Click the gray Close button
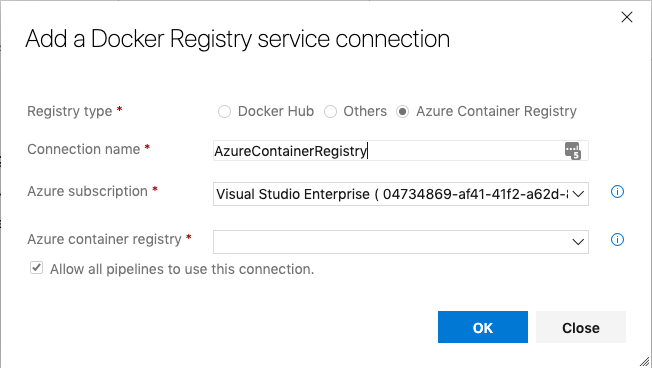Viewport: 652px width, 368px height. click(x=581, y=327)
